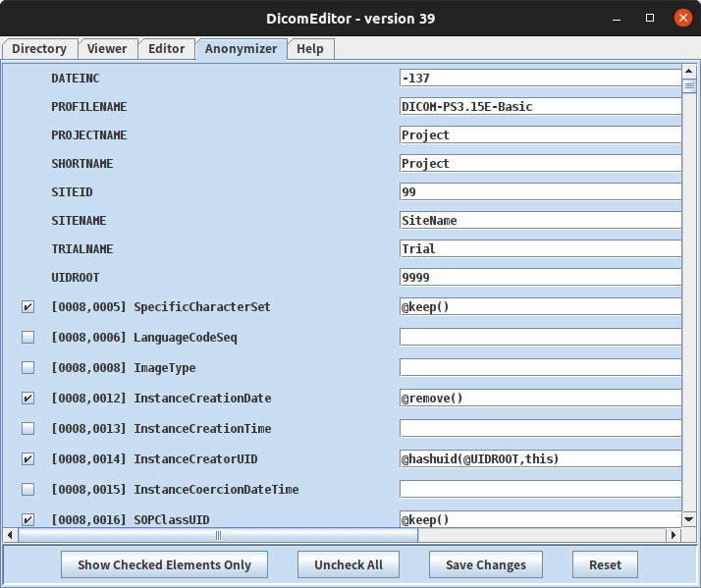Maximize the DicomEditor window

[650, 18]
